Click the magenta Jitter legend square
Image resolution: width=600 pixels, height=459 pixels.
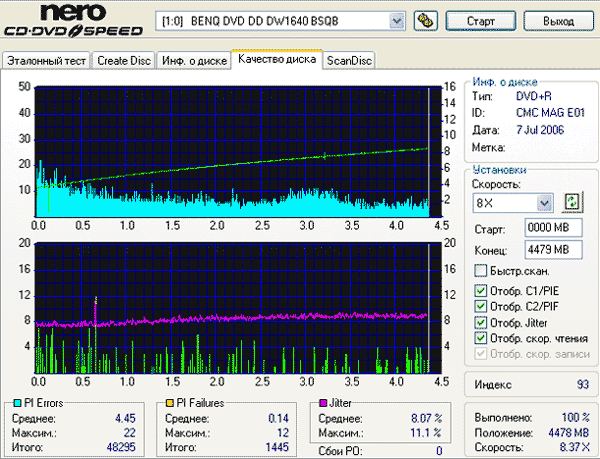(323, 403)
